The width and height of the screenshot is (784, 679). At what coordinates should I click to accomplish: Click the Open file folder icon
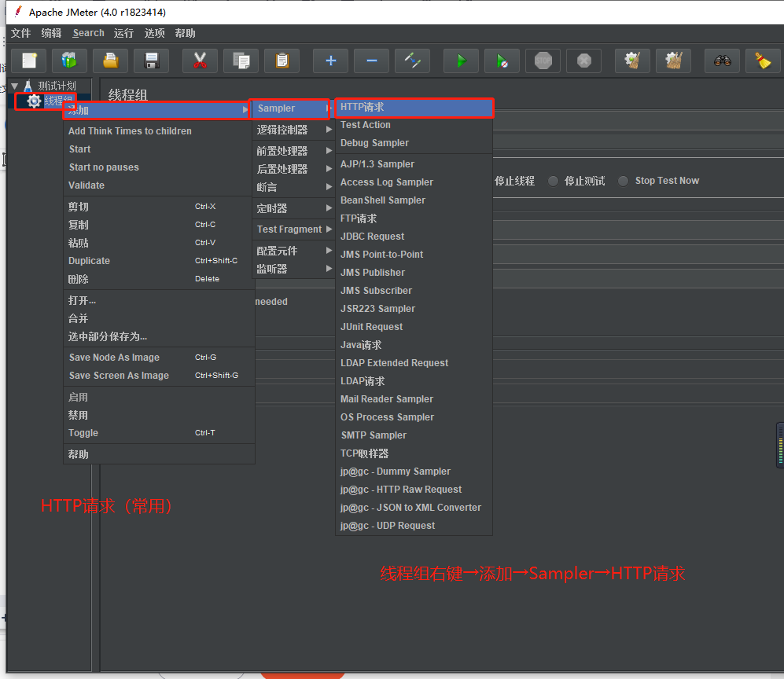pos(111,61)
